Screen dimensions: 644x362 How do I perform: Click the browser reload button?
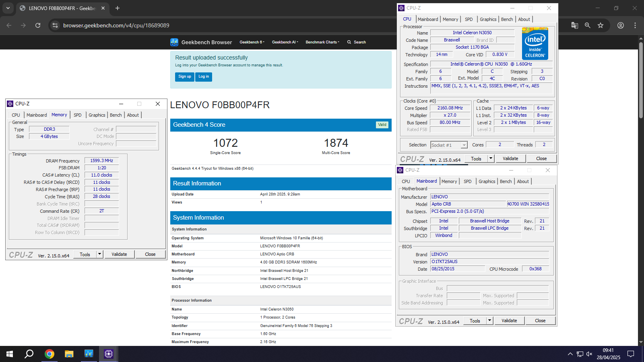tap(38, 25)
